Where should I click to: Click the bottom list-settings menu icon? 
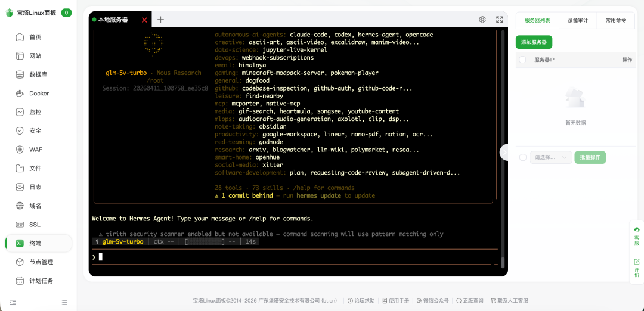click(x=64, y=303)
